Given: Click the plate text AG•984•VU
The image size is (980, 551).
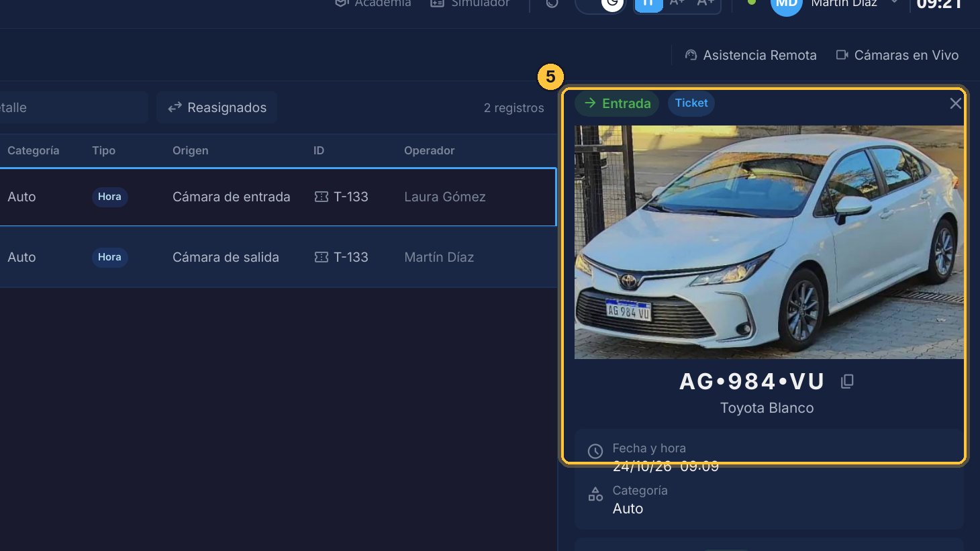Looking at the screenshot, I should (x=752, y=381).
